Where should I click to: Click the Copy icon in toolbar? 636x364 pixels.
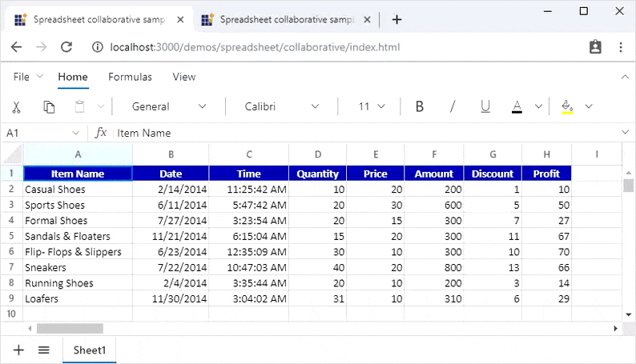click(x=49, y=106)
